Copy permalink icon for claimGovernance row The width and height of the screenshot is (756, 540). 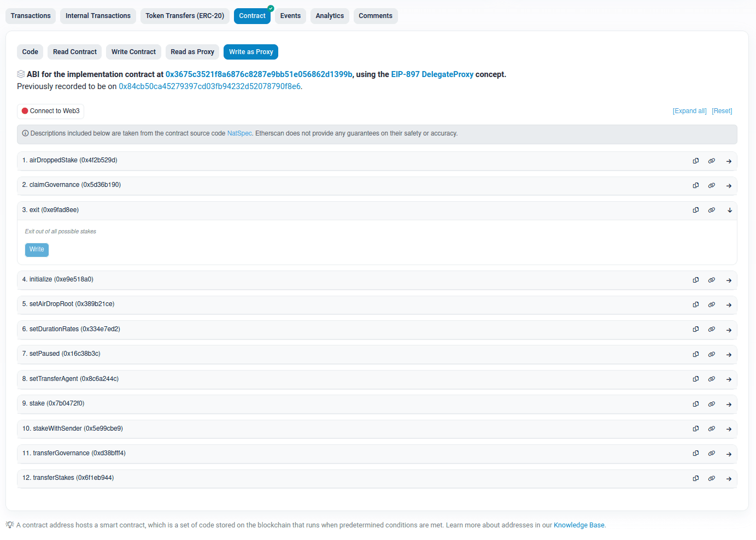[711, 185]
